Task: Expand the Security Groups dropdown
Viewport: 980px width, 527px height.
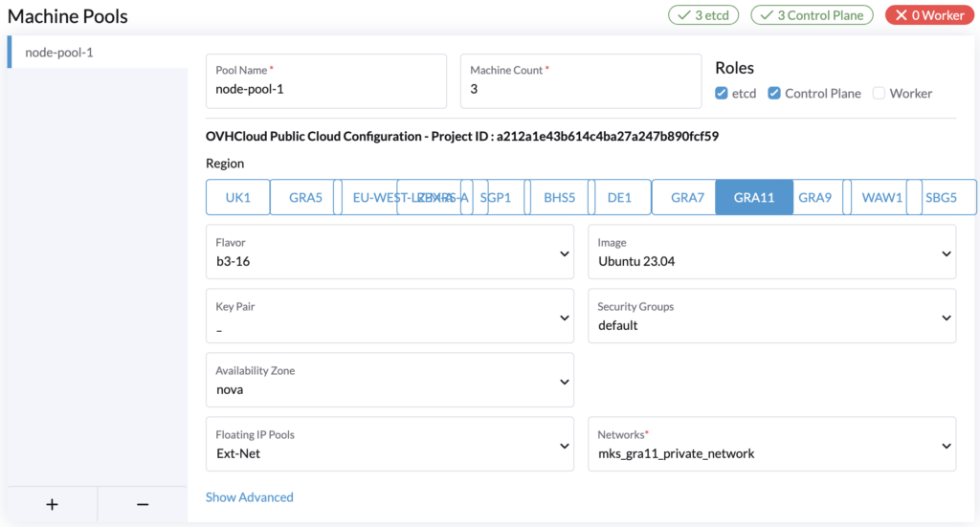Action: tap(772, 316)
